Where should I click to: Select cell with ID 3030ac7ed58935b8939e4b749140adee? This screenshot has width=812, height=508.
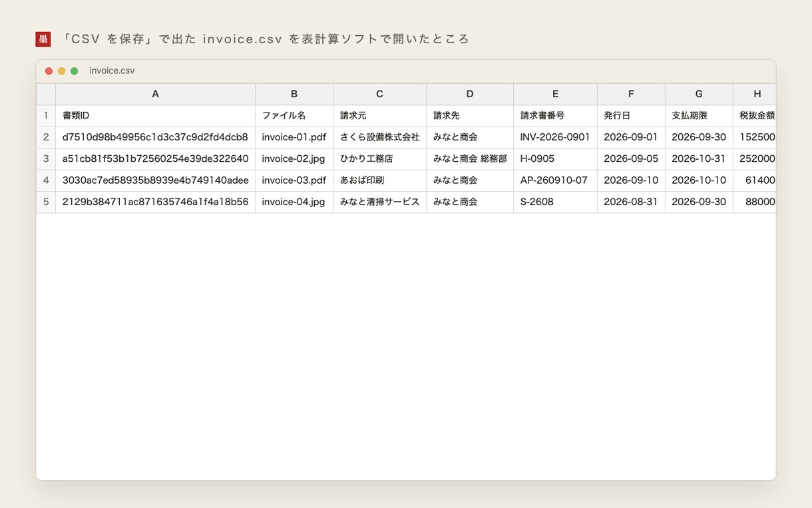[x=155, y=180]
